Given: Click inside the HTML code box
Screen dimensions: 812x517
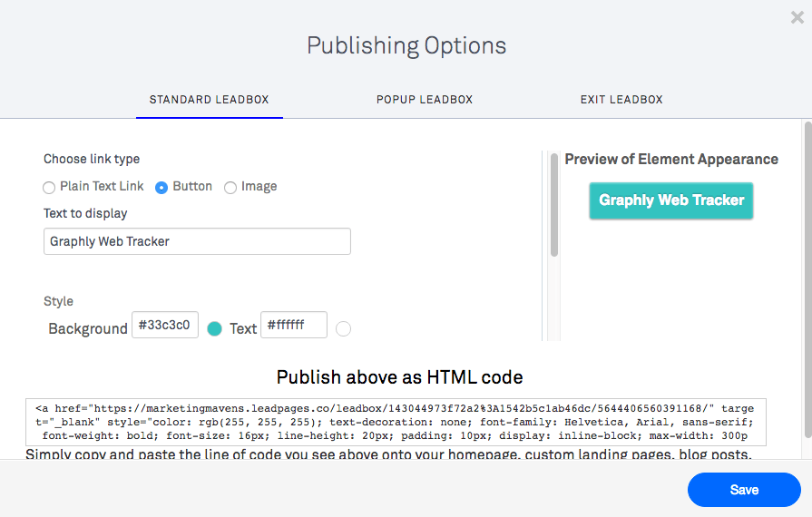Looking at the screenshot, I should point(396,422).
